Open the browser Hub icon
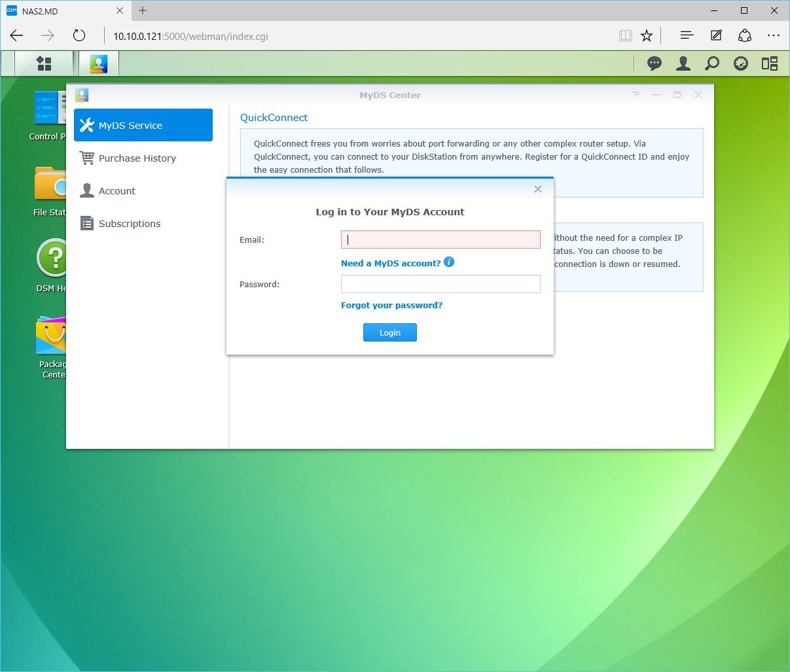The height and width of the screenshot is (672, 790). [x=687, y=36]
